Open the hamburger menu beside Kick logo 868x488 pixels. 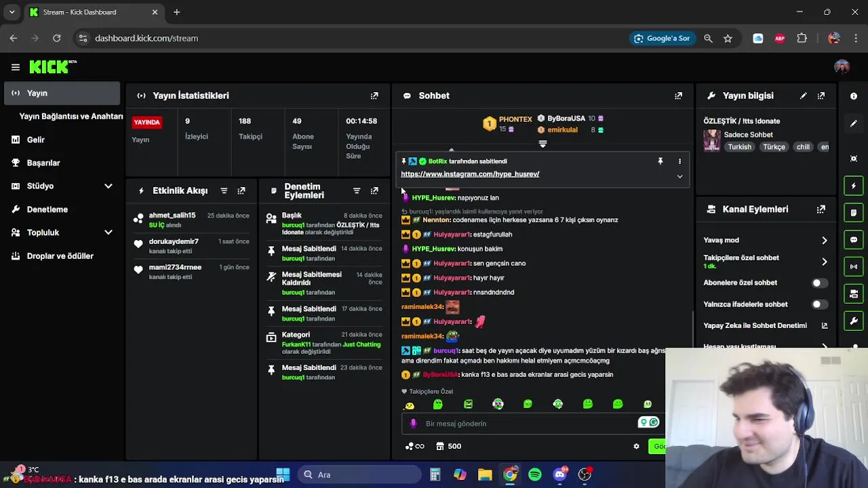point(15,67)
